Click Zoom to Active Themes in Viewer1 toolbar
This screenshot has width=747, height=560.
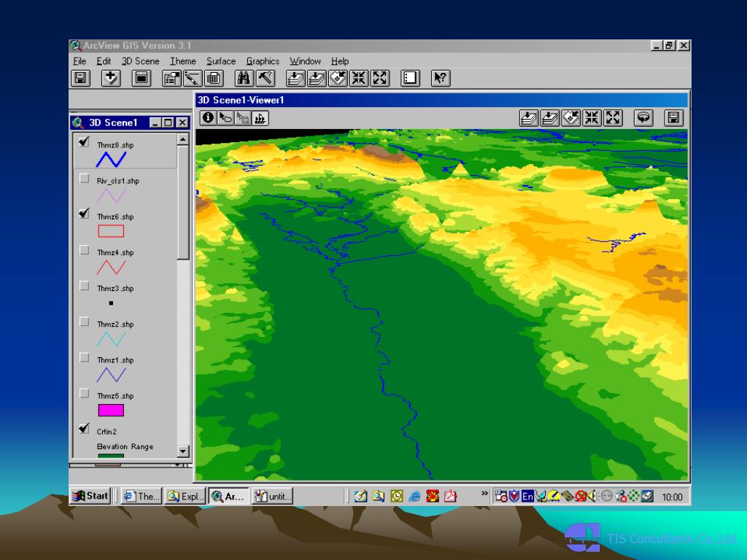(550, 117)
